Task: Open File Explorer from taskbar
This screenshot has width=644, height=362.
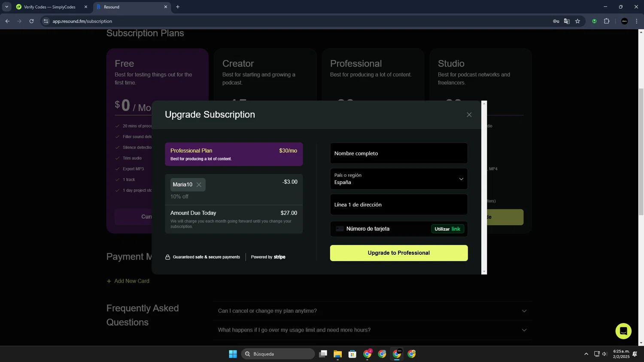Action: (337, 354)
